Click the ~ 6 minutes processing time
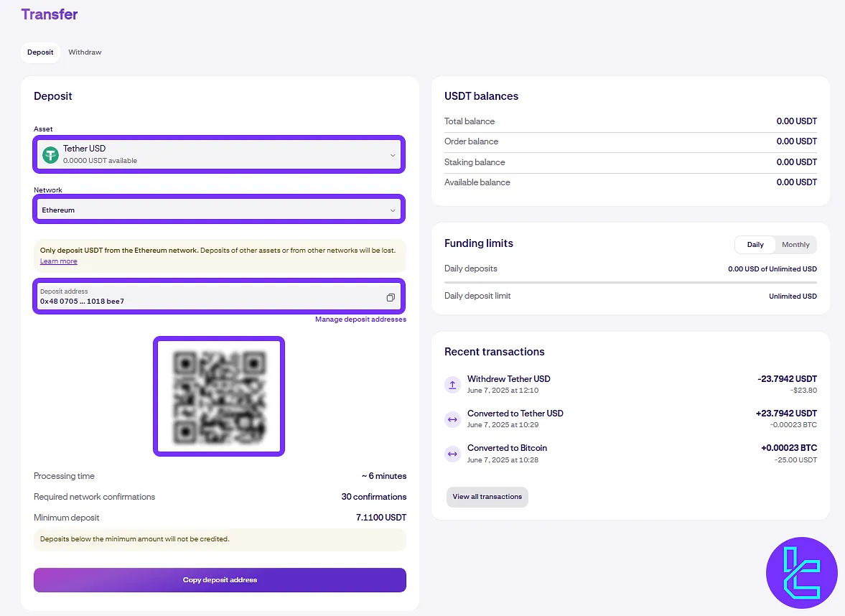This screenshot has height=616, width=845. pyautogui.click(x=383, y=476)
